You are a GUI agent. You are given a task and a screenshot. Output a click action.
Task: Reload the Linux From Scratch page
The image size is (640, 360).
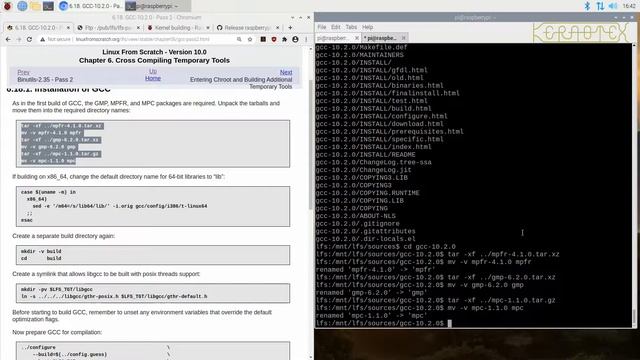[x=29, y=39]
